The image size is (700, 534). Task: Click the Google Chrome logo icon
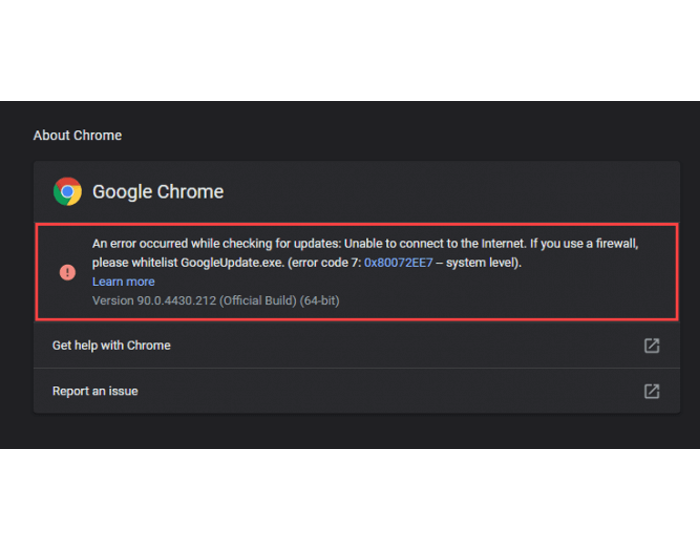pos(67,192)
